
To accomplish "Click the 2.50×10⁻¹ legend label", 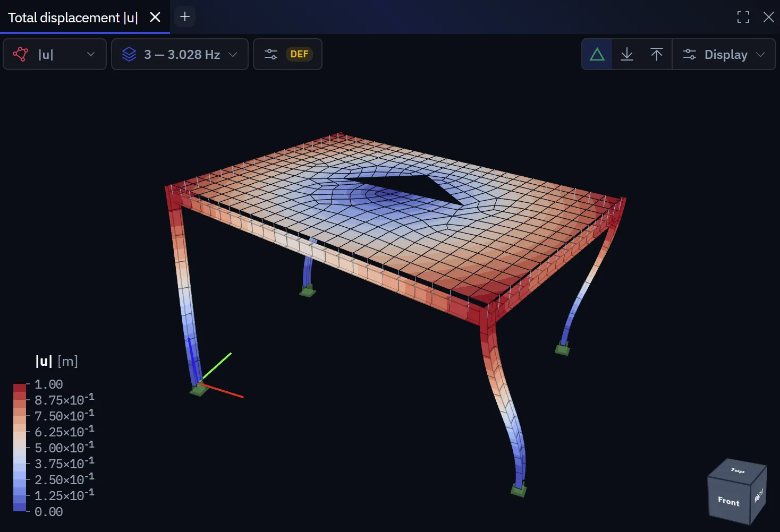I will click(x=64, y=478).
